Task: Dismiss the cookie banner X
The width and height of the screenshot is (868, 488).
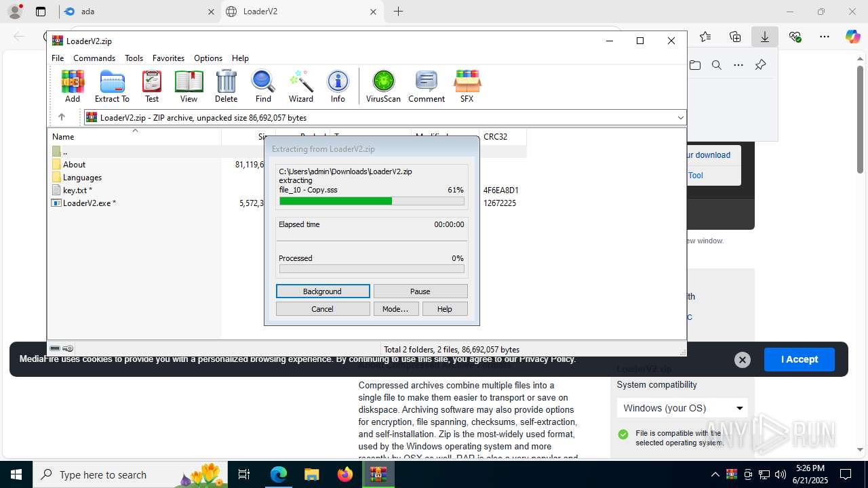Action: point(743,360)
